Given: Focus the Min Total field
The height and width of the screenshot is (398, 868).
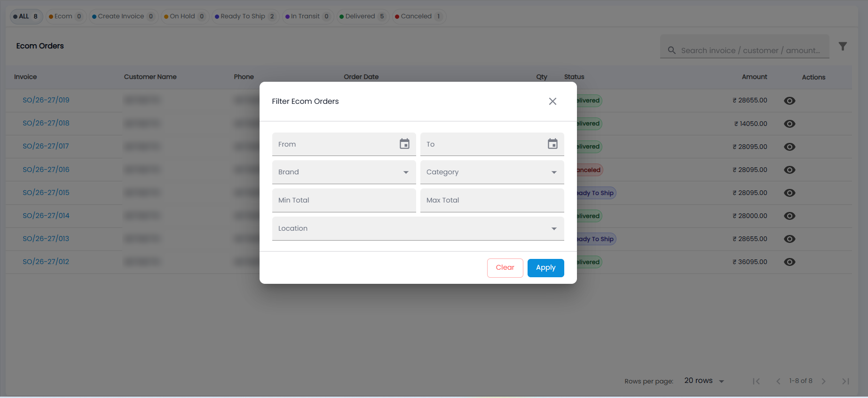Looking at the screenshot, I should point(344,200).
